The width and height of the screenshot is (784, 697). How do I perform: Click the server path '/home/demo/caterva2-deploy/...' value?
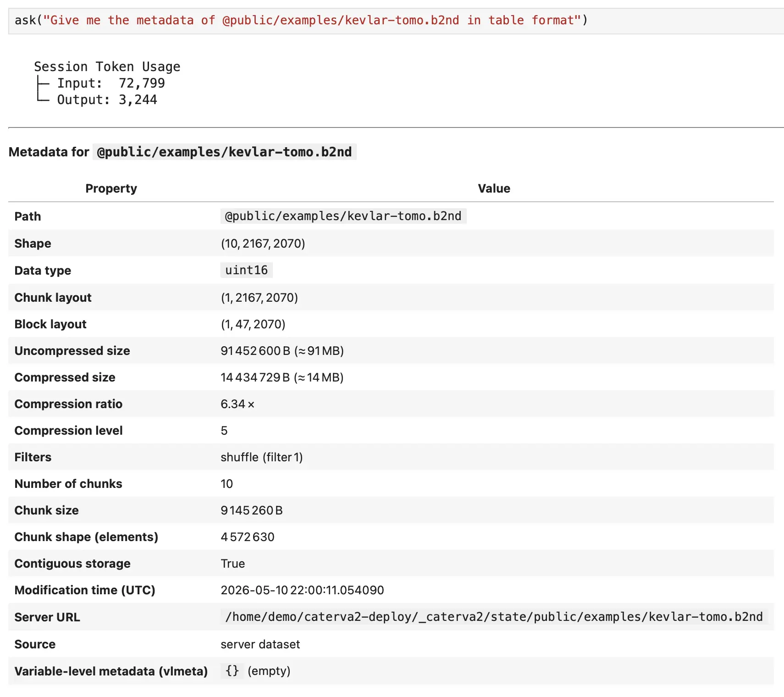494,617
